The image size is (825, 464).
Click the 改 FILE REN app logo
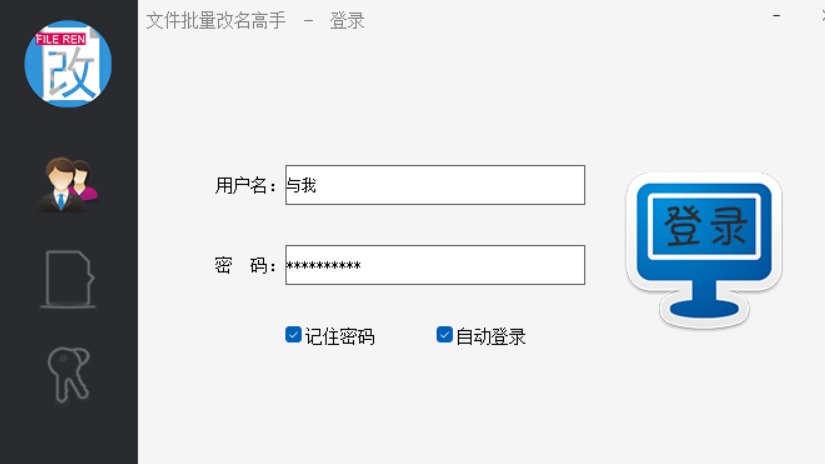click(68, 64)
